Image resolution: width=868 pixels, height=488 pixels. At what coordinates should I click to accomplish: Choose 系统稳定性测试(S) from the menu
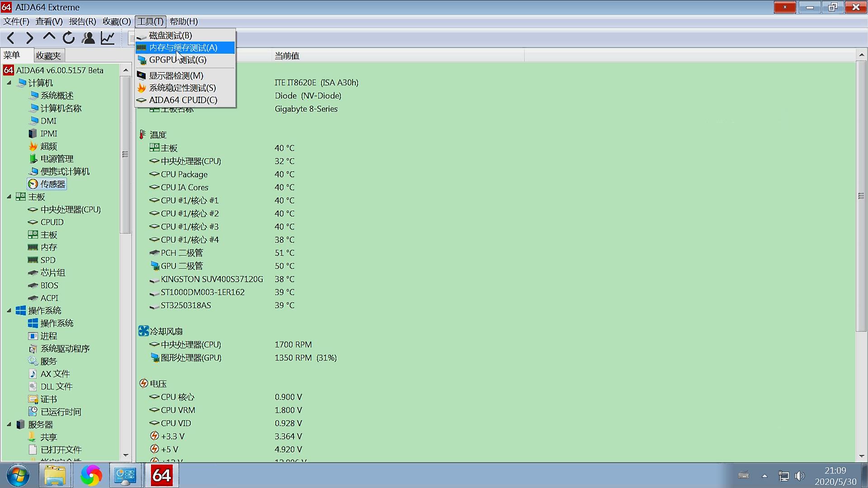tap(182, 88)
